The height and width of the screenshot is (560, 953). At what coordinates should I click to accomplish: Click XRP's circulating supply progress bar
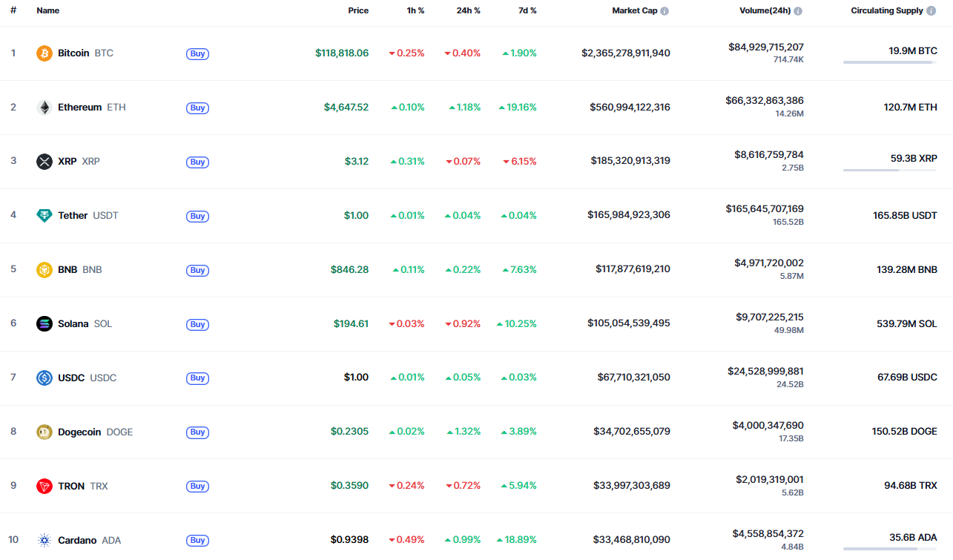[890, 171]
